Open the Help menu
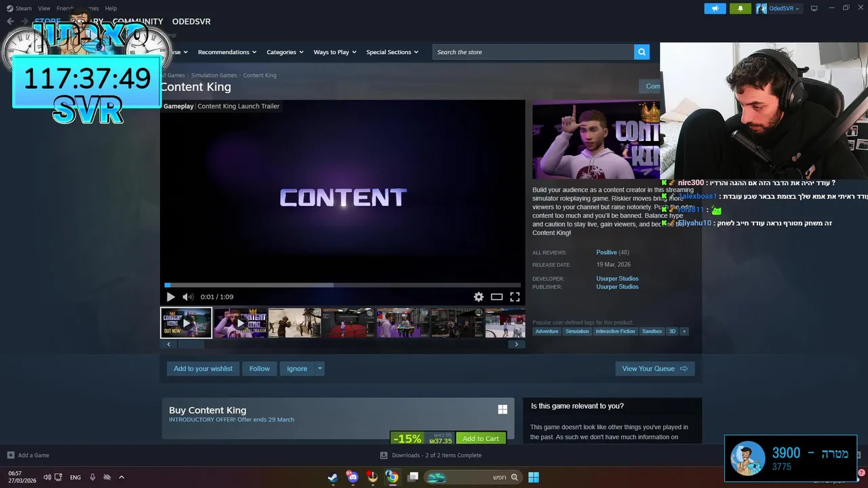This screenshot has height=488, width=868. (x=111, y=8)
